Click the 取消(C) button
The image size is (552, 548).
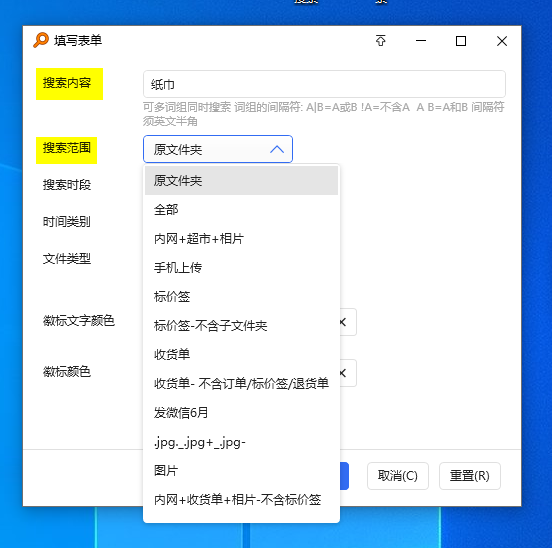398,476
